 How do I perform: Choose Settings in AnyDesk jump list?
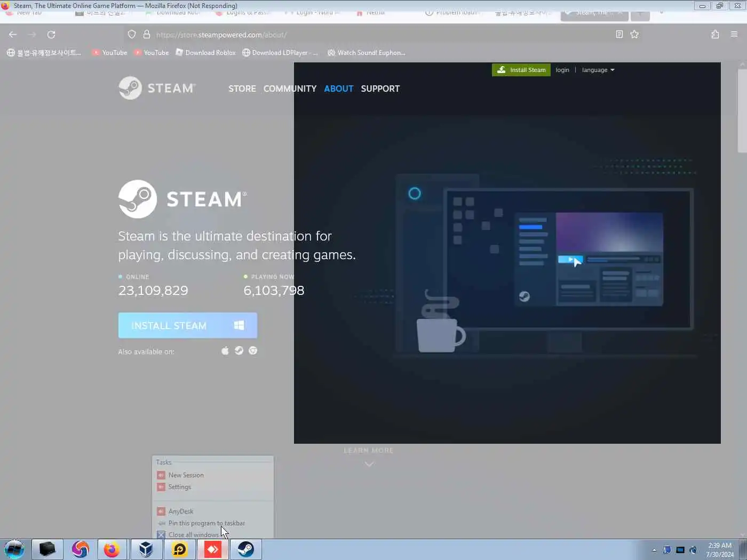pyautogui.click(x=213, y=487)
